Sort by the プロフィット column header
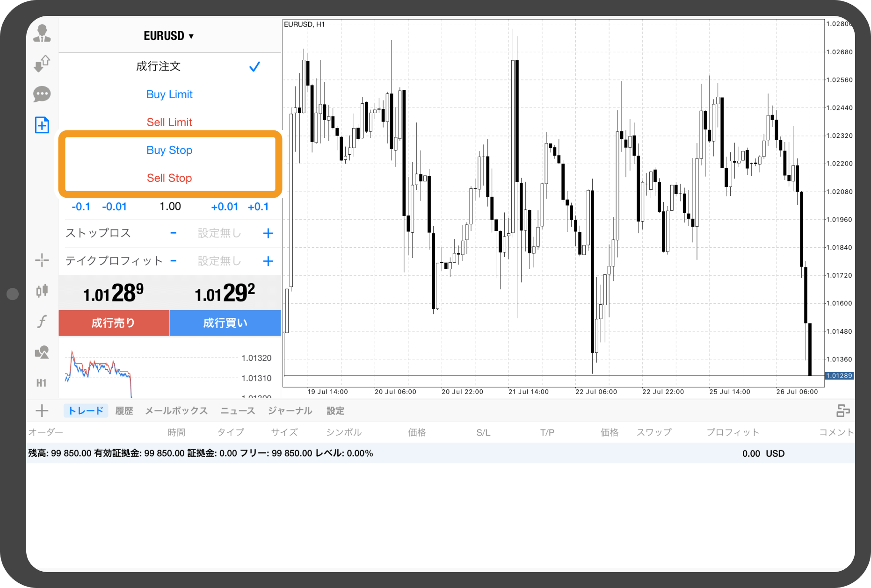The height and width of the screenshot is (588, 871). (x=733, y=432)
